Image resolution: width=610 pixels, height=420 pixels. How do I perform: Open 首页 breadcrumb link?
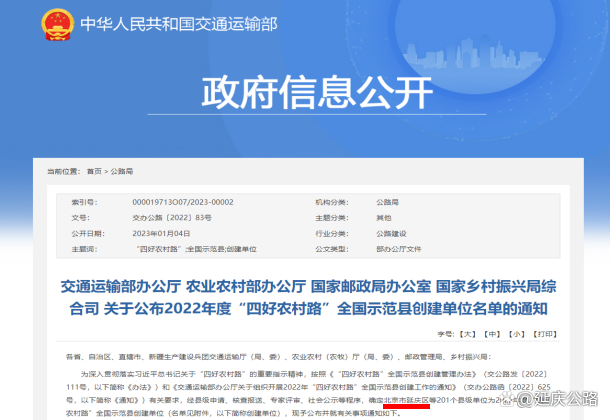(x=94, y=172)
